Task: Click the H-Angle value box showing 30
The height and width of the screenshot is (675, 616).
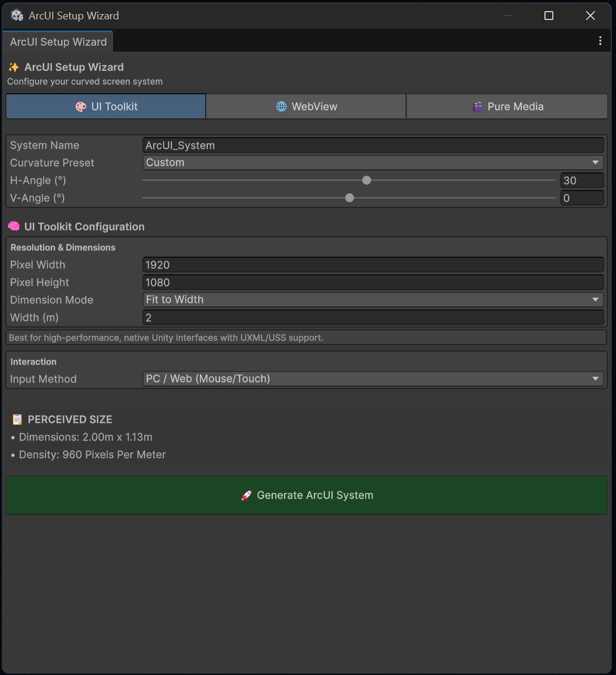Action: 582,180
